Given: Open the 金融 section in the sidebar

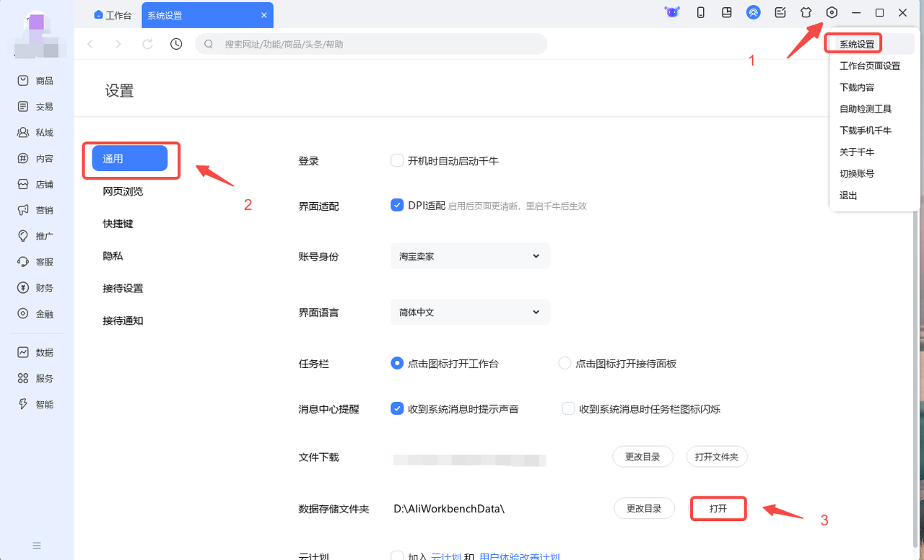Looking at the screenshot, I should coord(36,314).
